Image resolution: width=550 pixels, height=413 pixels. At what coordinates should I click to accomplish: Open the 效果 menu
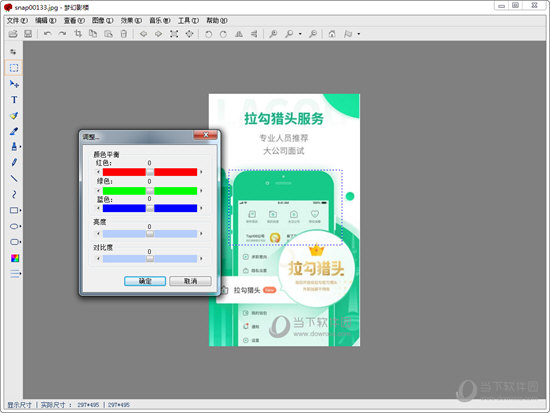click(x=131, y=21)
